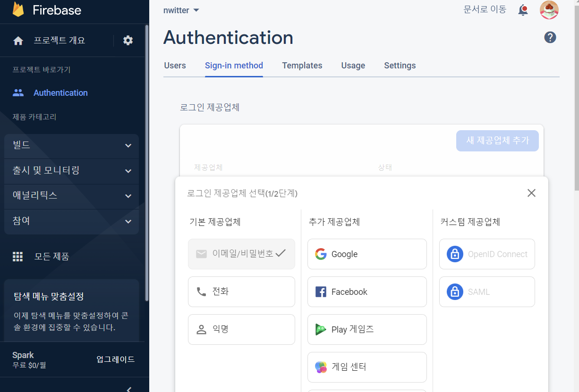The height and width of the screenshot is (392, 579).
Task: Go to the Usage tab
Action: point(353,66)
